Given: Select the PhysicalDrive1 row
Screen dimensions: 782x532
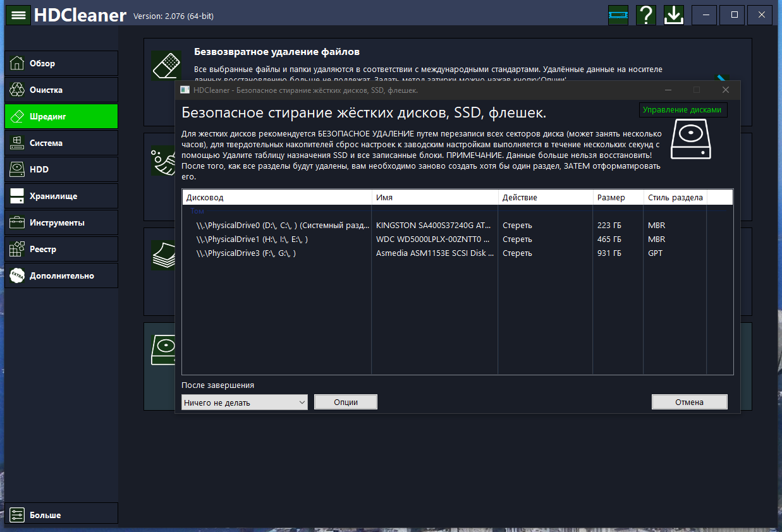Looking at the screenshot, I should click(457, 239).
